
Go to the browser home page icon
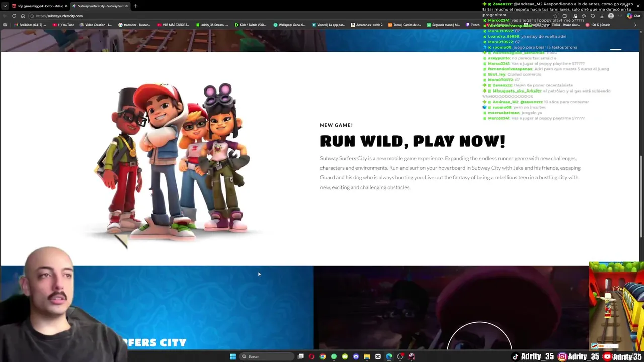23,16
